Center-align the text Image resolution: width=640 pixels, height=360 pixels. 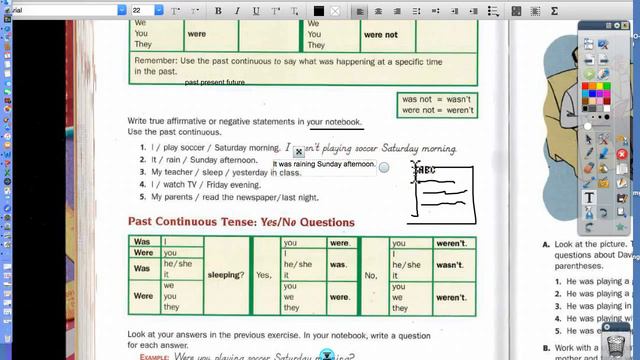(378, 11)
